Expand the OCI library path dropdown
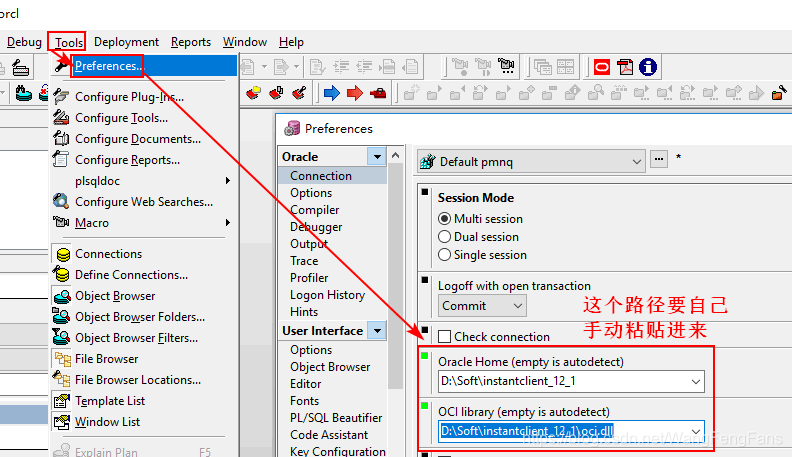792x457 pixels. click(696, 431)
